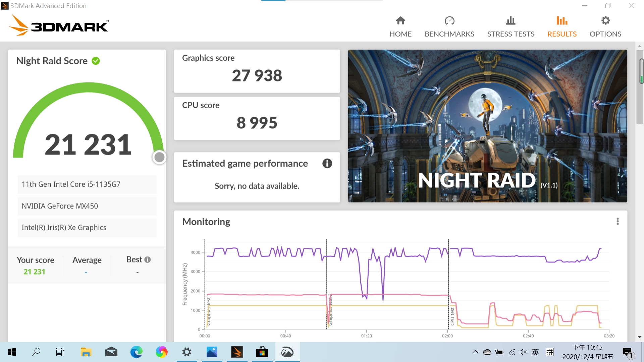Screen dimensions: 644x362
Task: Open the STRESS TESTS tab
Action: click(x=511, y=27)
